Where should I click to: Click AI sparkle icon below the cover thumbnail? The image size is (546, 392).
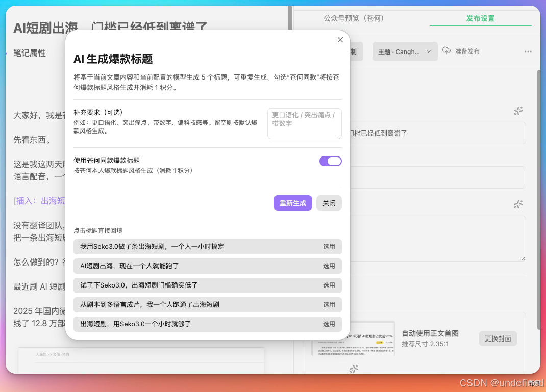click(354, 369)
